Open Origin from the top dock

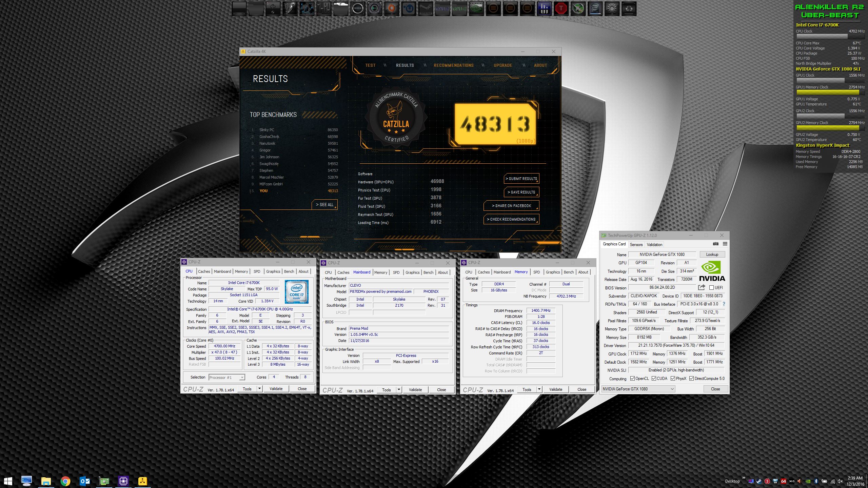pos(392,8)
